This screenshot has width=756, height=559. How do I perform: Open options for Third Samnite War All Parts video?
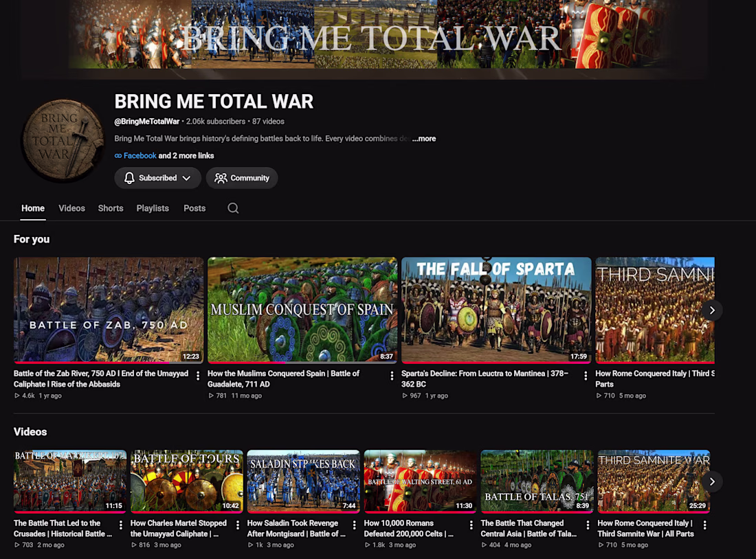tap(704, 525)
